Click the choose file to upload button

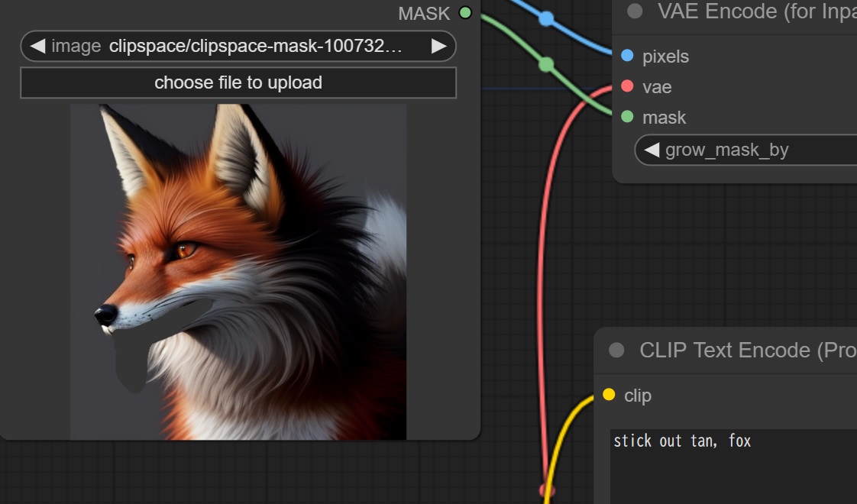tap(238, 82)
